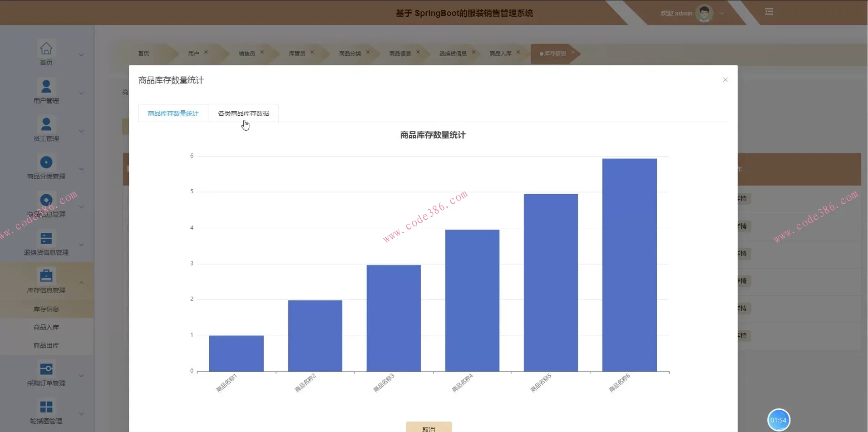Expand the 采购订单管理 sidebar chevron
The width and height of the screenshot is (868, 432).
(81, 376)
